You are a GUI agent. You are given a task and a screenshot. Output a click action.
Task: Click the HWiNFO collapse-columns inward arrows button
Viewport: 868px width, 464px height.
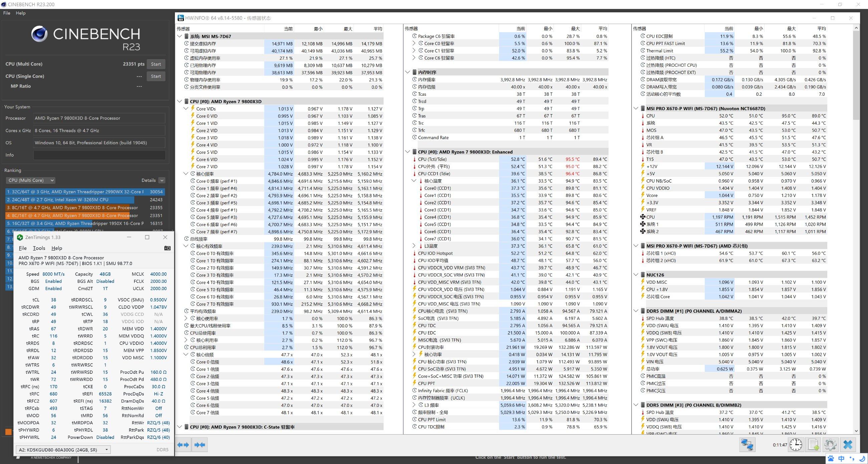(x=200, y=445)
